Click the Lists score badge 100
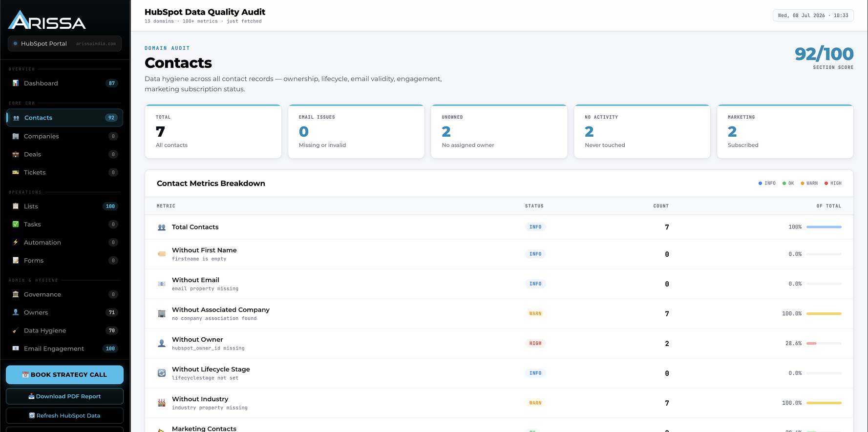 pos(110,206)
